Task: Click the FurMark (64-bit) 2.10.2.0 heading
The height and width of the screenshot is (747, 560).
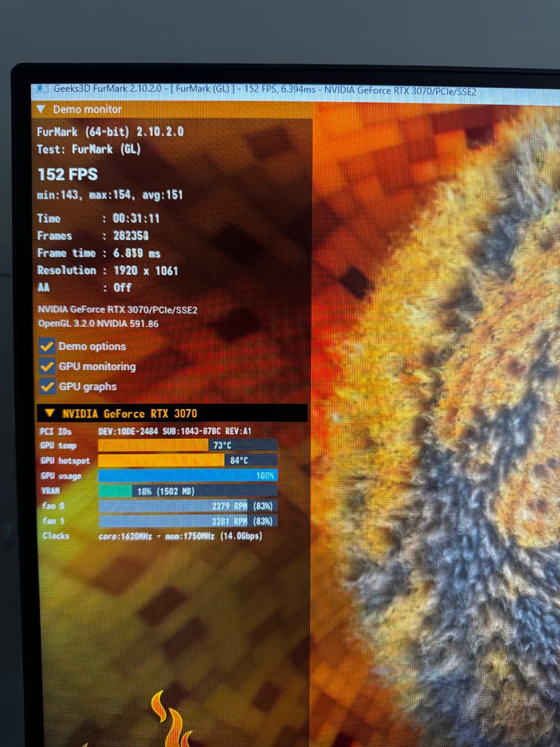Action: click(110, 132)
